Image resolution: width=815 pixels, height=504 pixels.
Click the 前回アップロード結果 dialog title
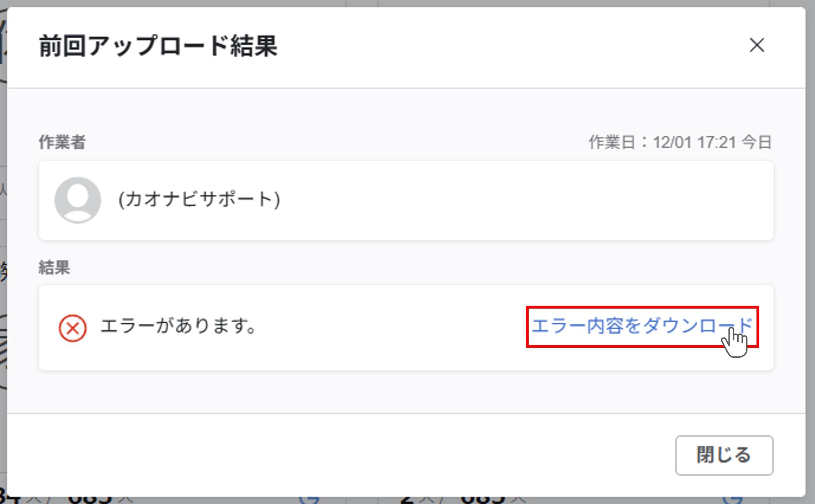[x=158, y=46]
